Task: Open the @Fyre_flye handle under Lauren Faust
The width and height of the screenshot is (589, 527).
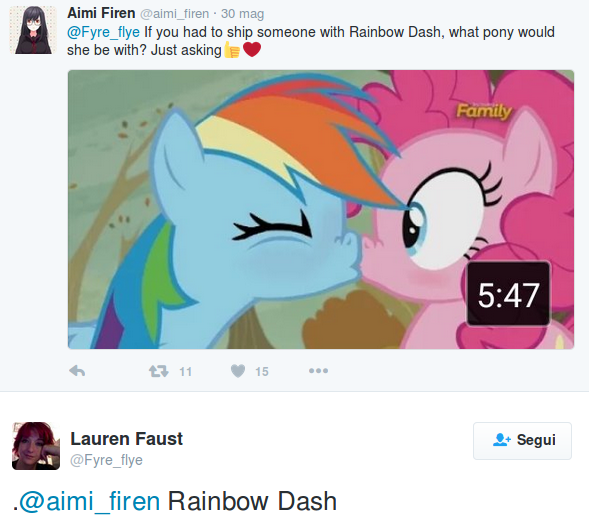Action: click(106, 460)
